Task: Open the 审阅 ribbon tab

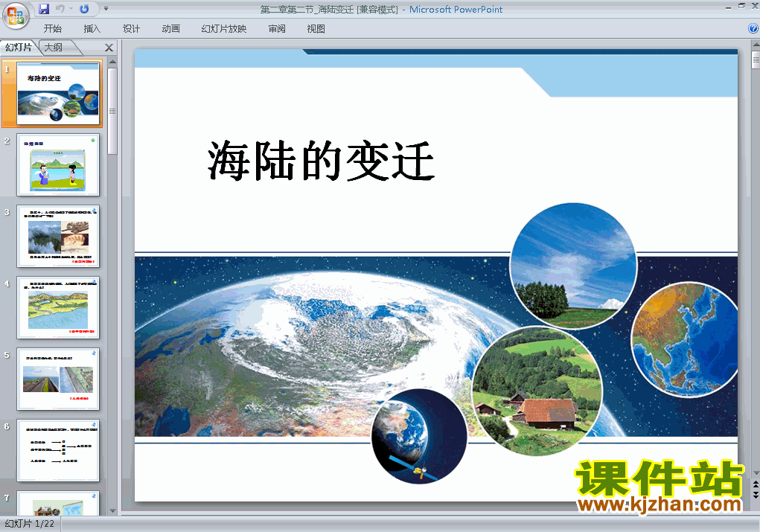Action: [x=277, y=28]
